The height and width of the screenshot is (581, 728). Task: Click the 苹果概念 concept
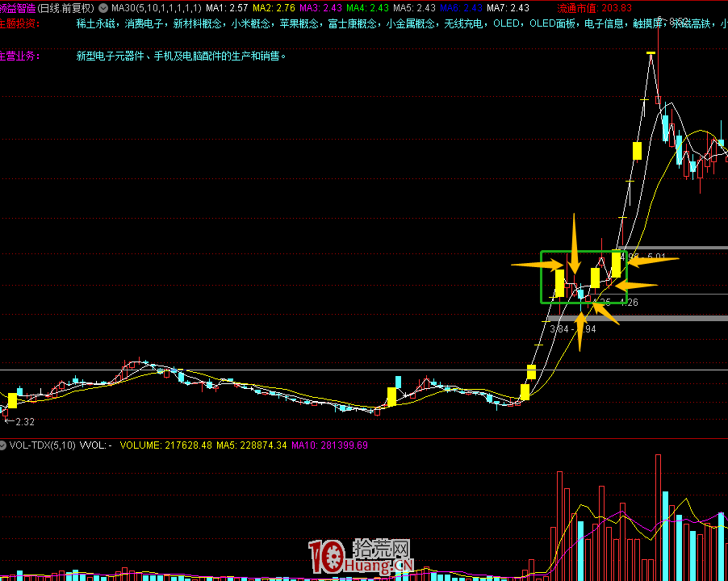click(x=299, y=23)
